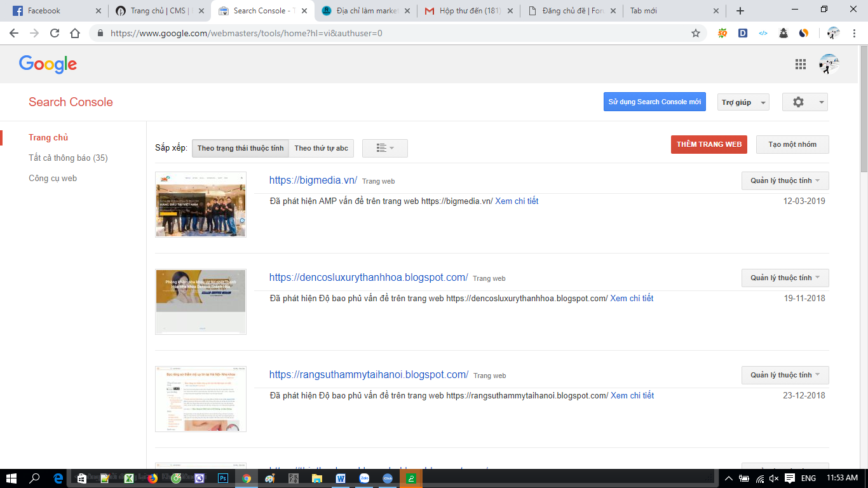Click the dencosluxurythanhhoa site thumbnail

click(x=201, y=302)
